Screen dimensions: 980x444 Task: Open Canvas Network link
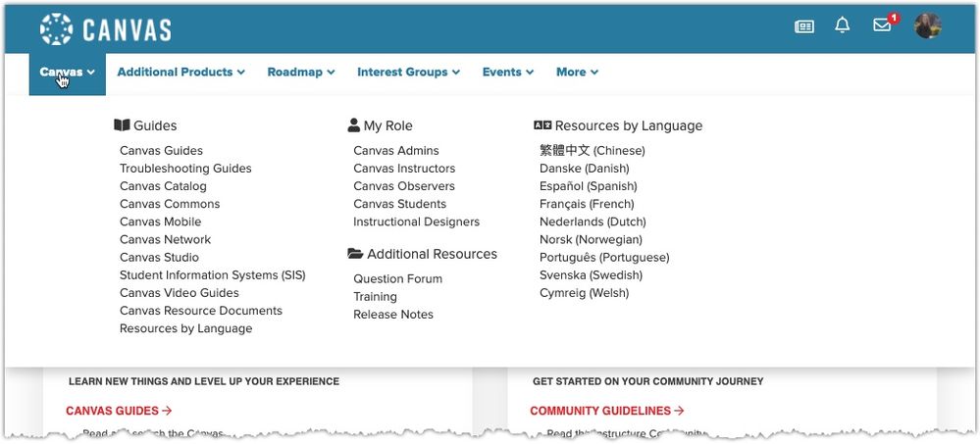coord(165,240)
